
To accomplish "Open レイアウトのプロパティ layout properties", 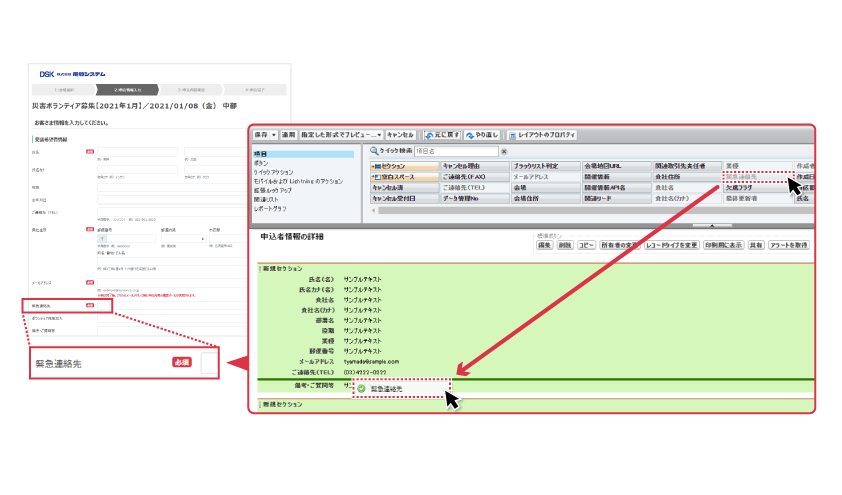I will coord(513,134).
